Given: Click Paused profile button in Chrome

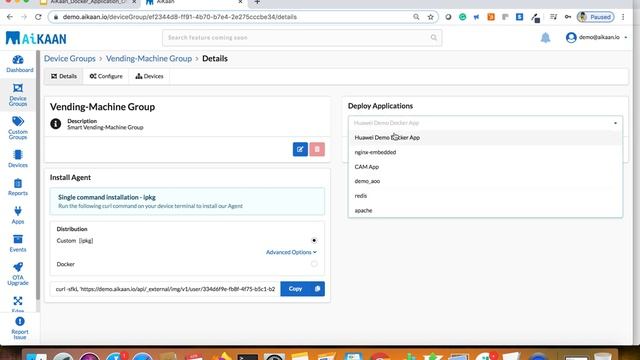Looking at the screenshot, I should pos(596,17).
